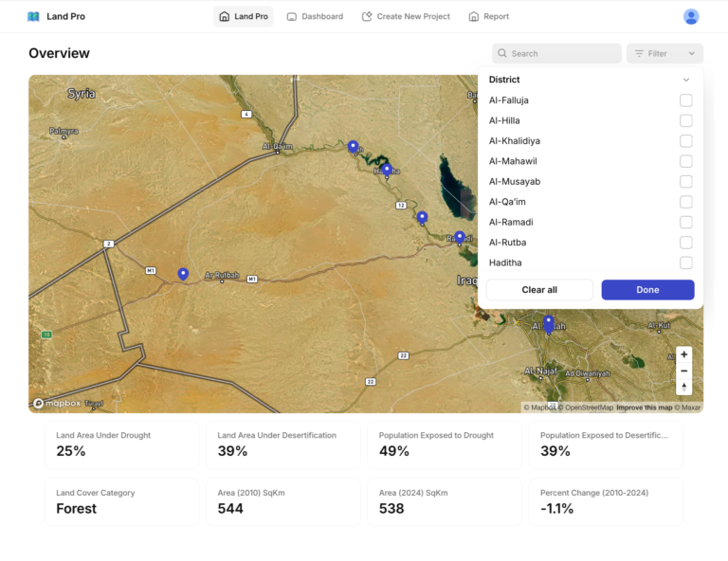Click the Done button
Viewport: 728px width, 561px height.
pyautogui.click(x=647, y=290)
